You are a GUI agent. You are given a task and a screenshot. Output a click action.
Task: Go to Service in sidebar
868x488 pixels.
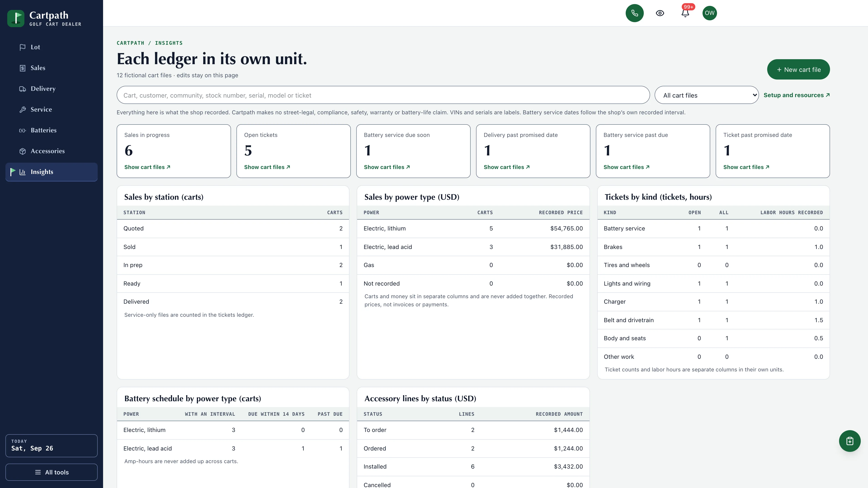point(52,109)
